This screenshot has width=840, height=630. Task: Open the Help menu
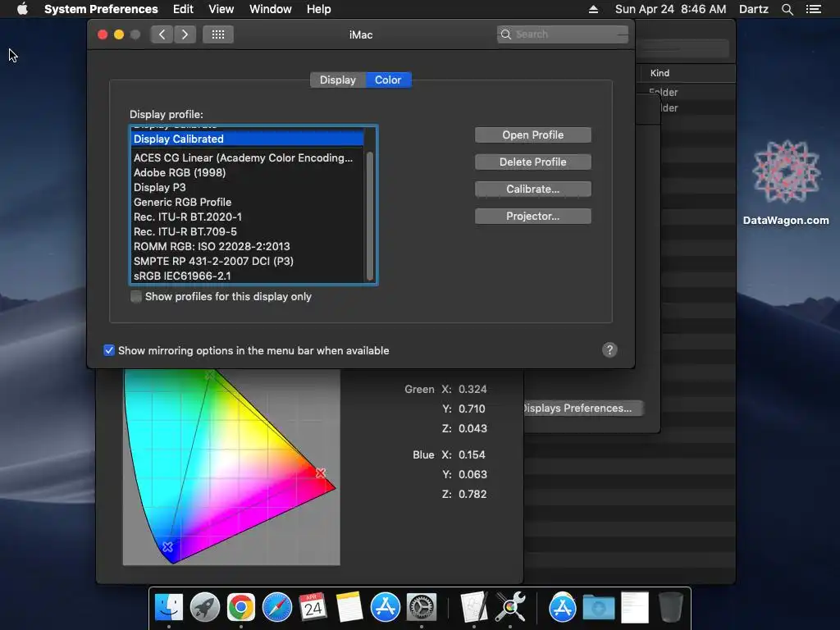pyautogui.click(x=319, y=9)
